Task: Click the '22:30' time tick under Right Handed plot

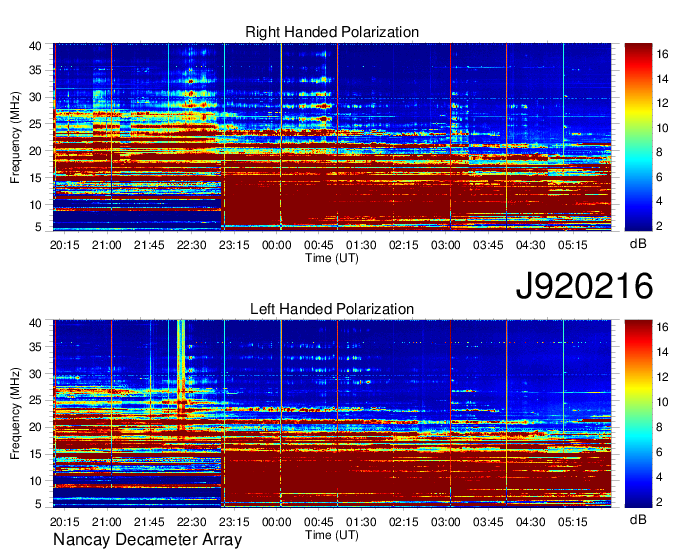Action: click(192, 245)
